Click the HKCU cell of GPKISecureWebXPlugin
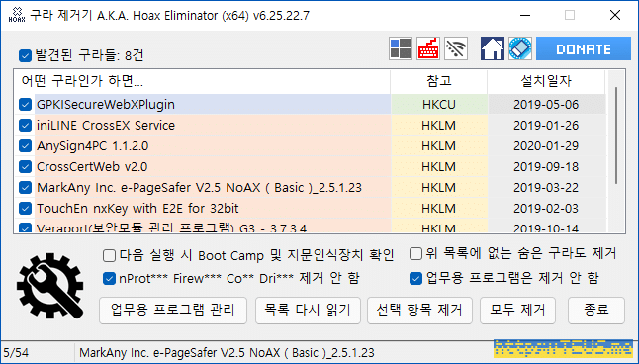 (x=439, y=105)
